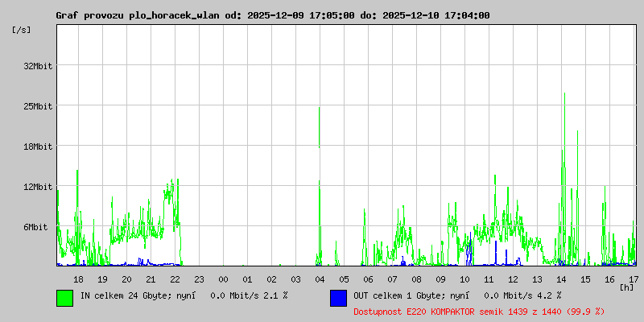This screenshot has width=644, height=322.
Task: Click the green IN legend swatch
Action: (x=65, y=298)
